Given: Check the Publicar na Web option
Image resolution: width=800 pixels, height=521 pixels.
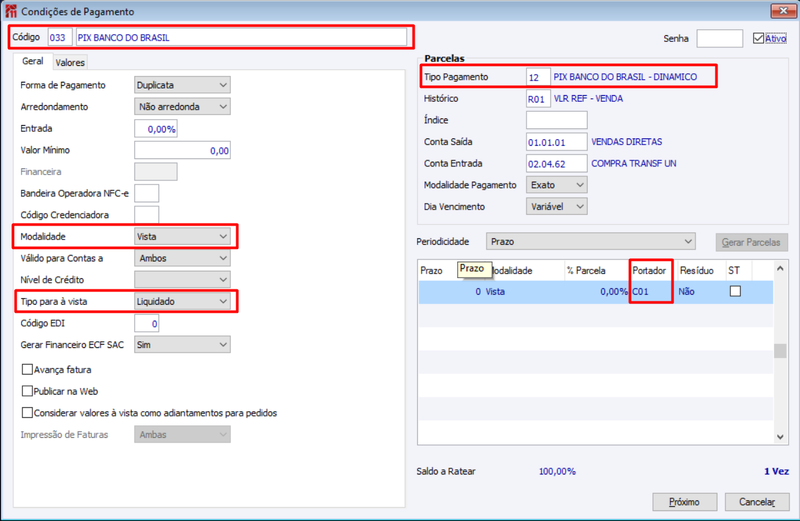Looking at the screenshot, I should click(x=27, y=391).
